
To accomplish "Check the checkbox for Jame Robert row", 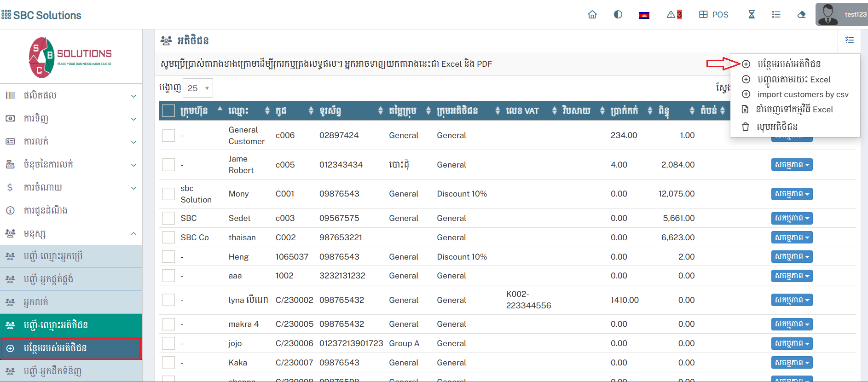I will (168, 165).
